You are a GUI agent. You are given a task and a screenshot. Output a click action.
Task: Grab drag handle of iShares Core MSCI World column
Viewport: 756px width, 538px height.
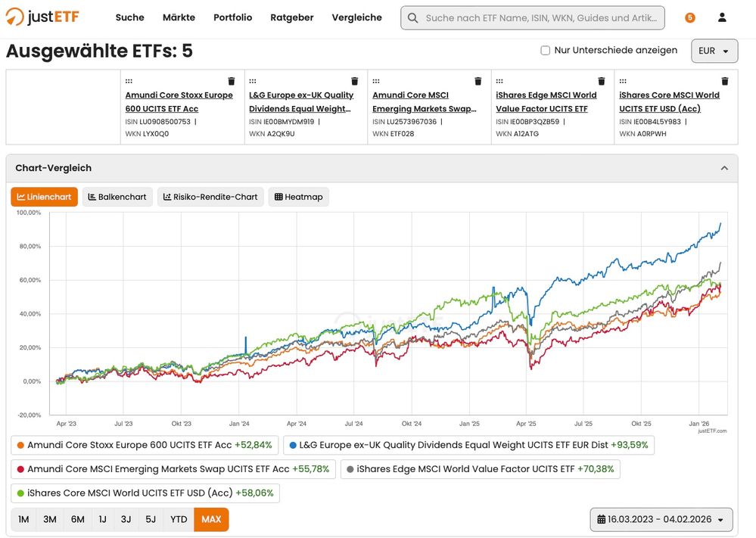coord(623,81)
